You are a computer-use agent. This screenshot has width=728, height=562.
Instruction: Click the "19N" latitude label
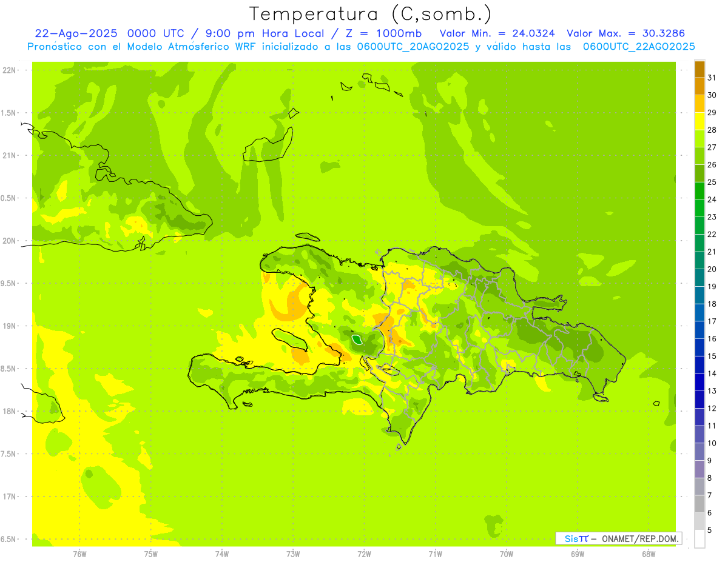coord(9,326)
